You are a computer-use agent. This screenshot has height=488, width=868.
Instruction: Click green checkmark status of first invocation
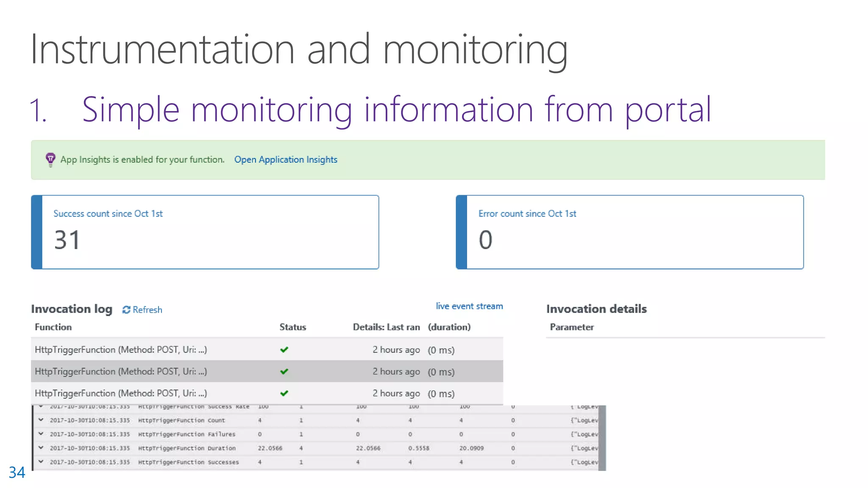[x=284, y=349]
